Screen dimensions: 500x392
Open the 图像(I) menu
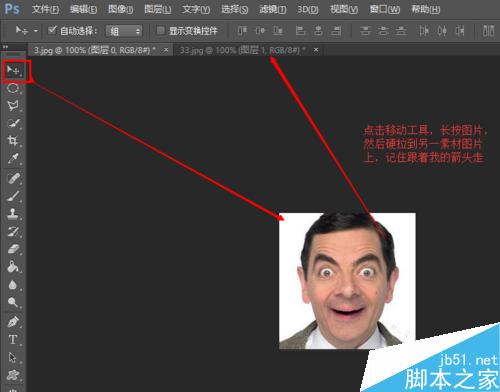click(x=120, y=9)
